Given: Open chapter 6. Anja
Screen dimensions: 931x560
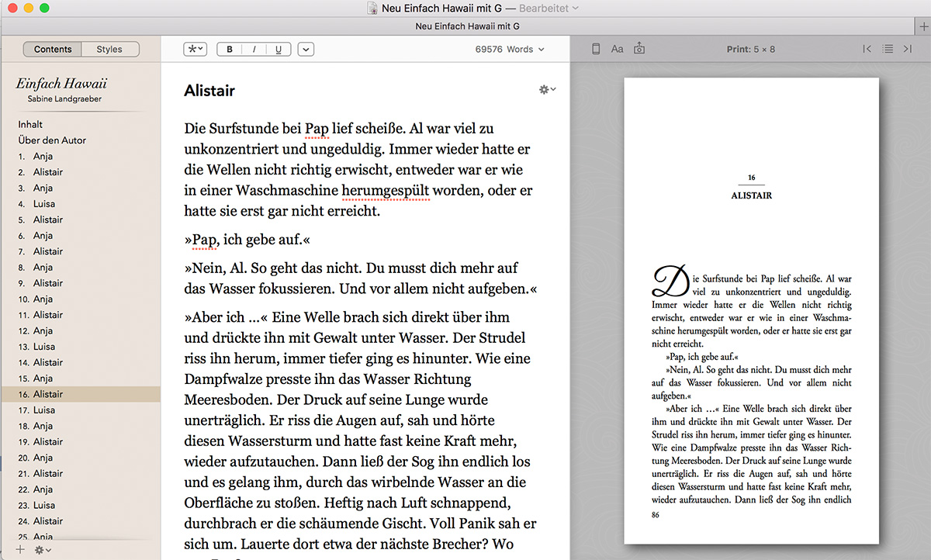Looking at the screenshot, I should [x=80, y=236].
